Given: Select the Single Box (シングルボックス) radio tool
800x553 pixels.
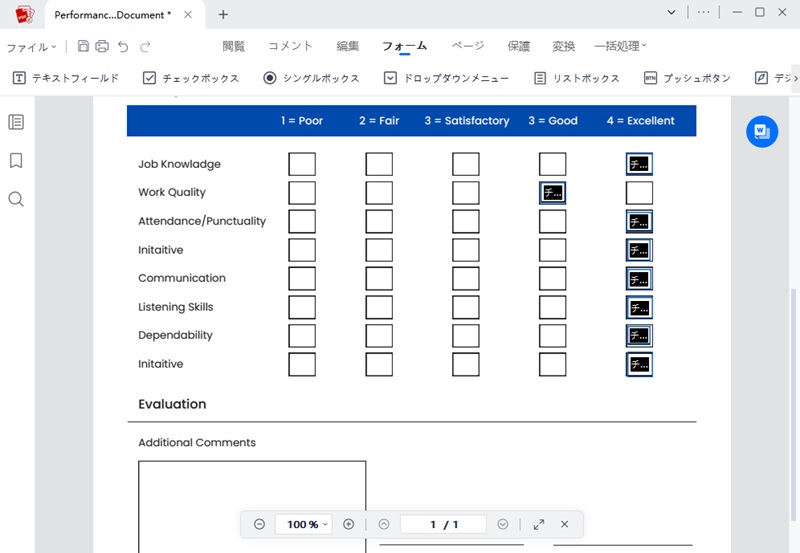Looking at the screenshot, I should 311,78.
